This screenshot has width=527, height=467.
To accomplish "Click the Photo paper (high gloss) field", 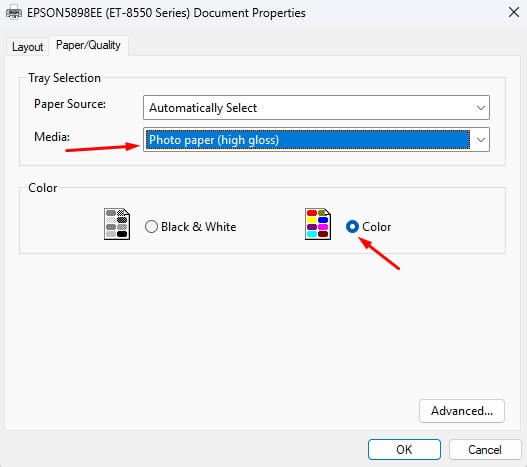I will coord(308,140).
